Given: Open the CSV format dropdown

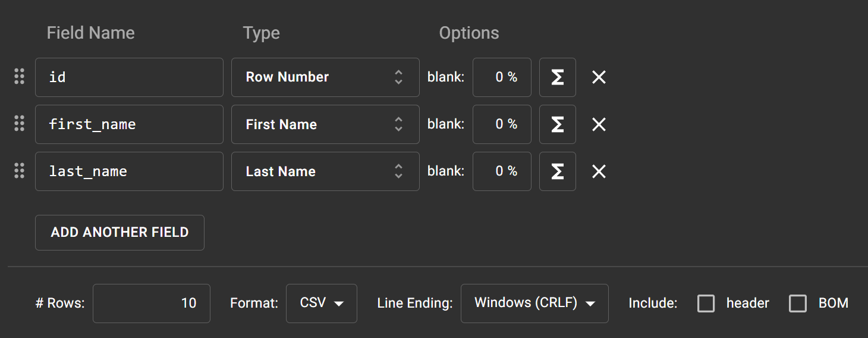Looking at the screenshot, I should [x=321, y=303].
